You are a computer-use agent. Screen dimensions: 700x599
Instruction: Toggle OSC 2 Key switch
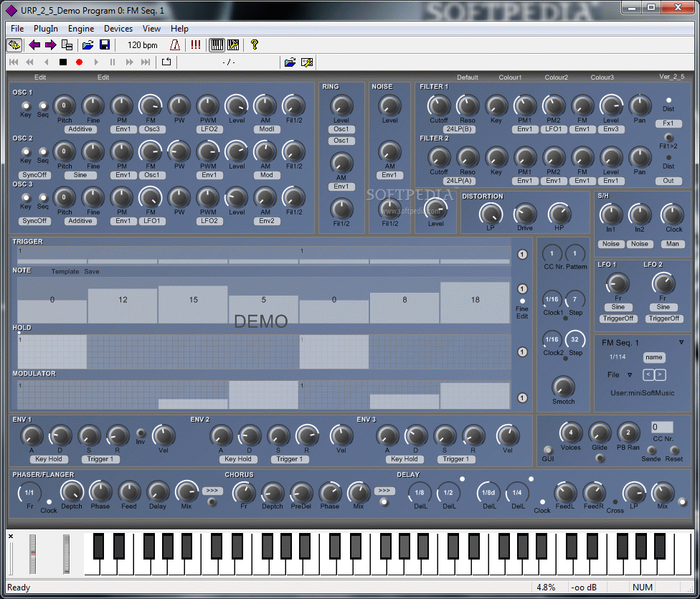26,152
